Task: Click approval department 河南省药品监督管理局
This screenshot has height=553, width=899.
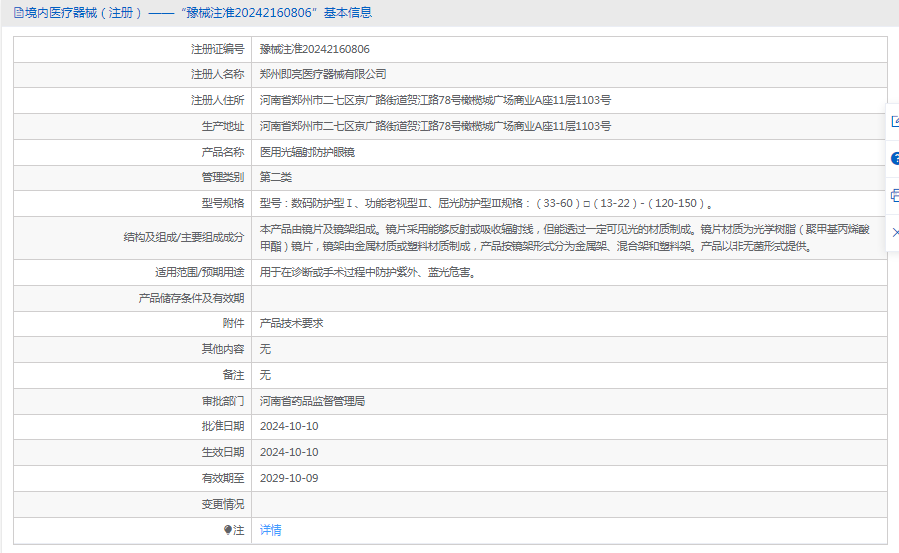Action: click(x=312, y=401)
